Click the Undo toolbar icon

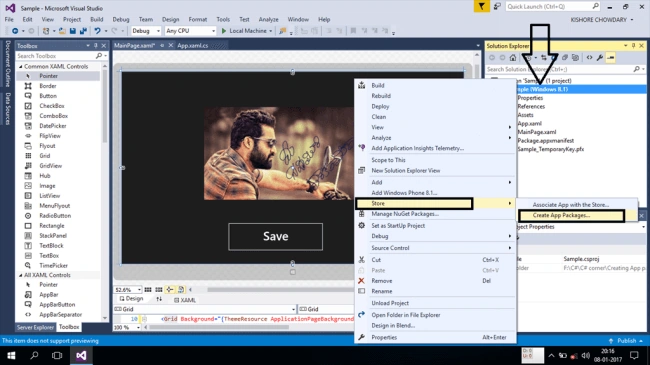pyautogui.click(x=97, y=31)
